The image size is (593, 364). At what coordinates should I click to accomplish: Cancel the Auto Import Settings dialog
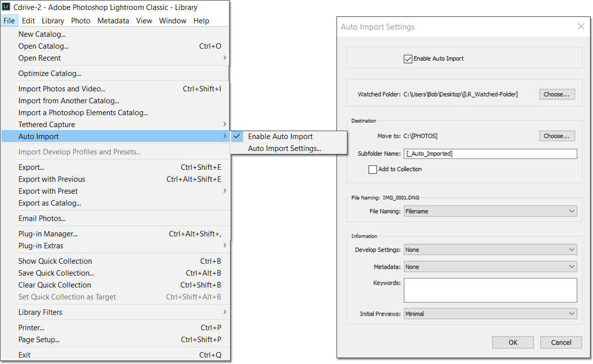click(561, 343)
